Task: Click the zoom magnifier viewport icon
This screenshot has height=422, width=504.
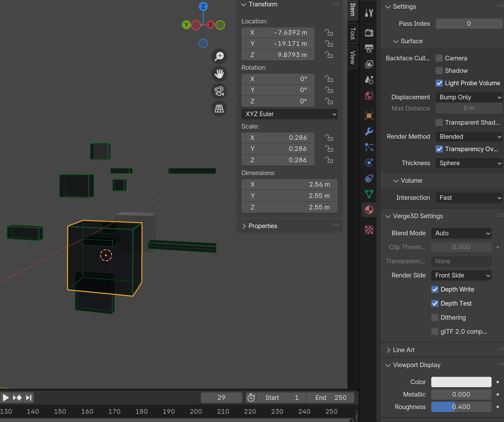Action: 219,56
